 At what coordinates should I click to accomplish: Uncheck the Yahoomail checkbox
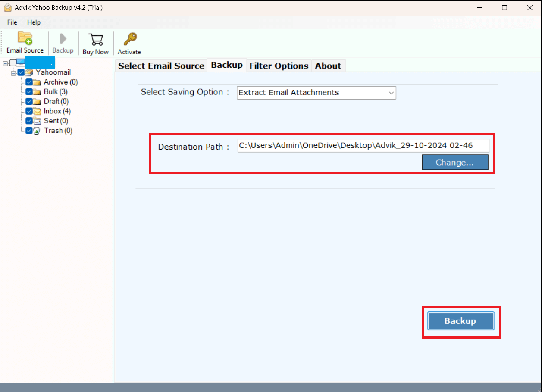pyautogui.click(x=21, y=72)
